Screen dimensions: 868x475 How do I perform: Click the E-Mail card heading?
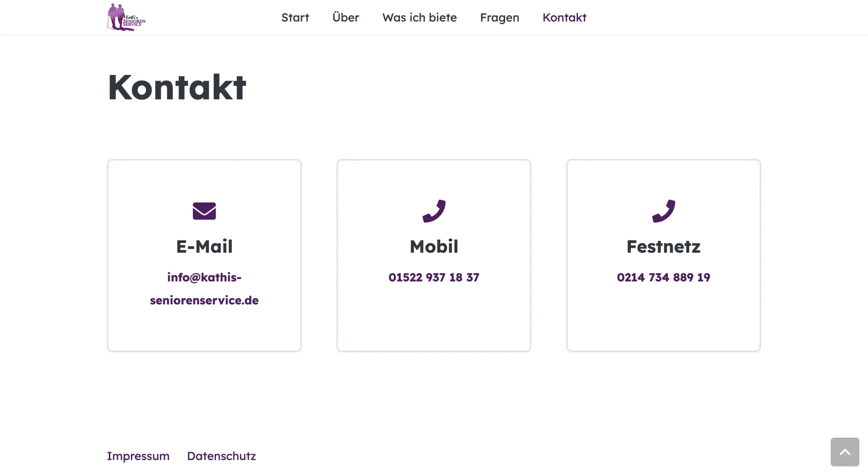point(204,246)
